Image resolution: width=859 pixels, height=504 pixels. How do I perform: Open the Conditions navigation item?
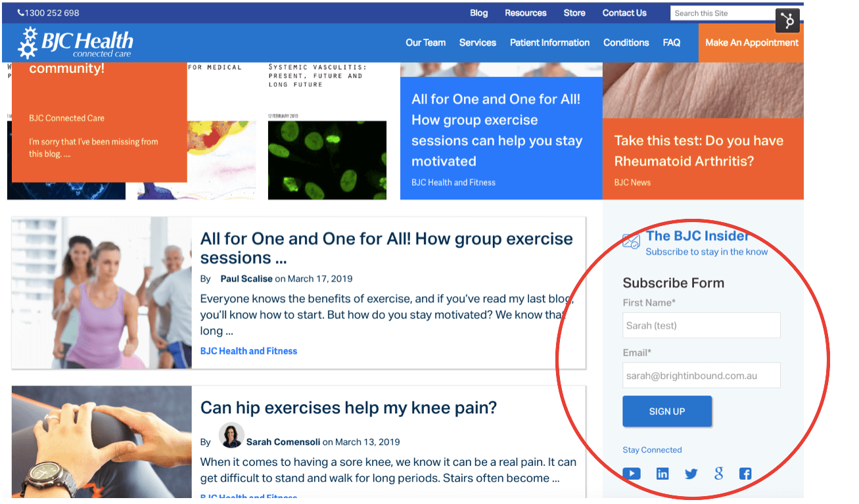click(626, 43)
